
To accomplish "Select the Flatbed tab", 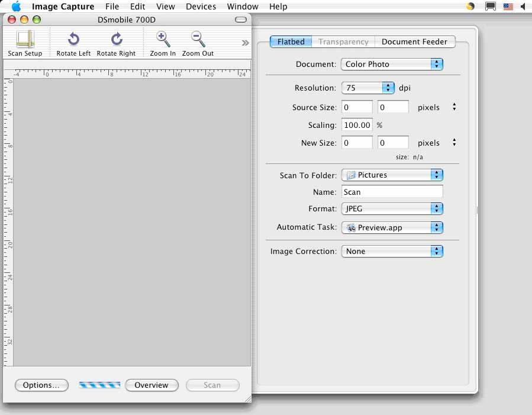I will click(291, 42).
